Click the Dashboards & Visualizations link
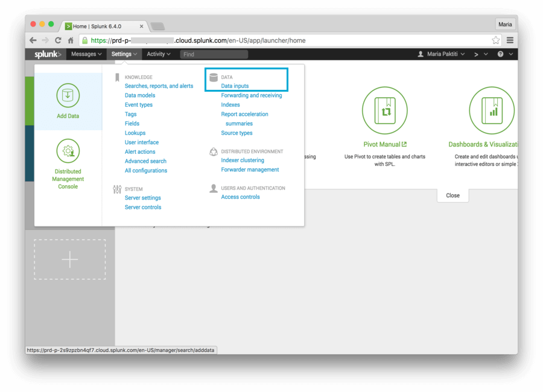Screen dimensions: 543x392 pos(483,144)
